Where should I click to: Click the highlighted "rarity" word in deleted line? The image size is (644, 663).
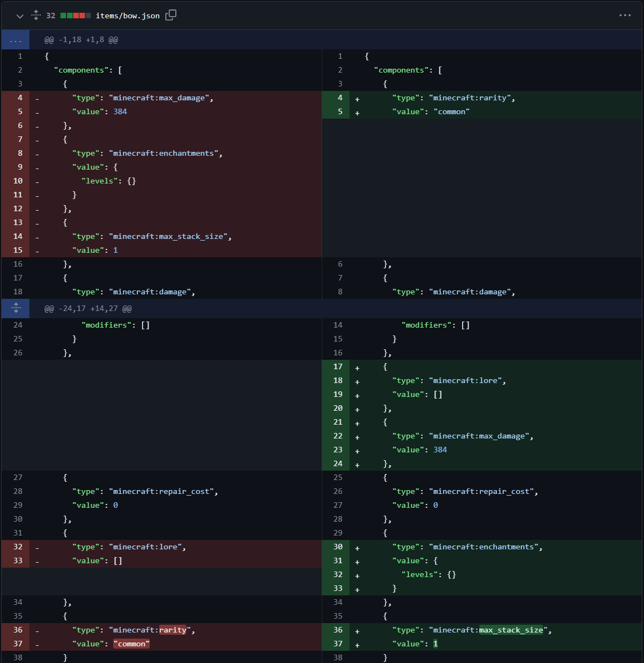173,630
